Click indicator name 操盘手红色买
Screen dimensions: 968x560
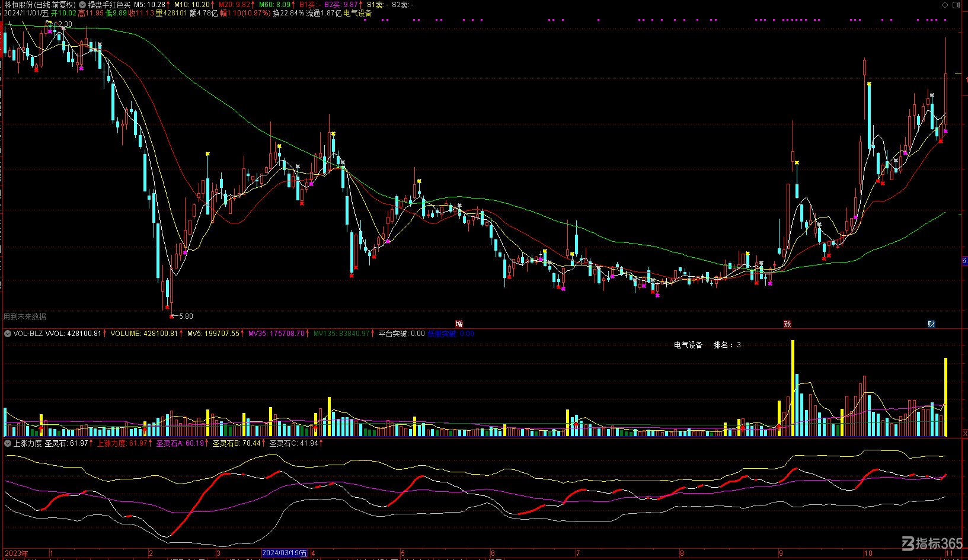109,5
